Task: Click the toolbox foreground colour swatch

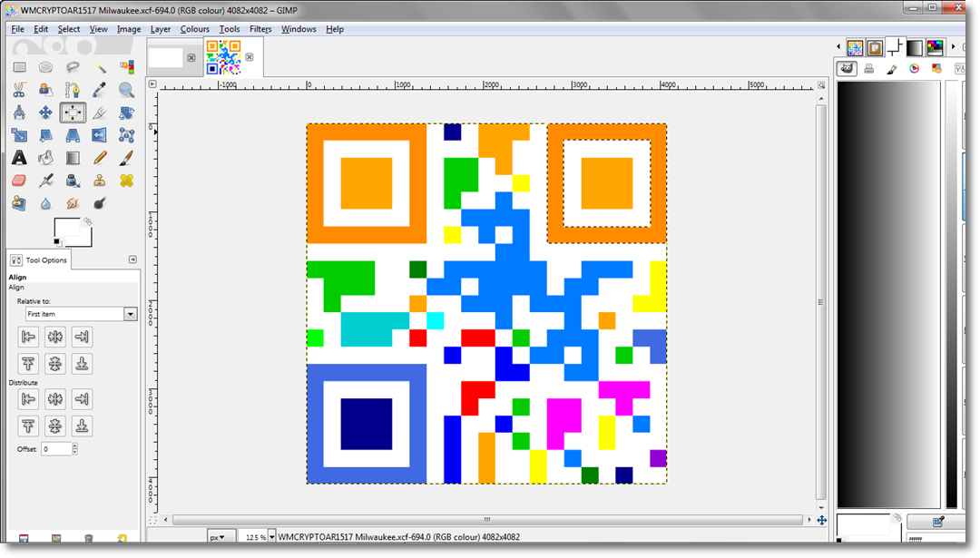Action: (x=65, y=229)
